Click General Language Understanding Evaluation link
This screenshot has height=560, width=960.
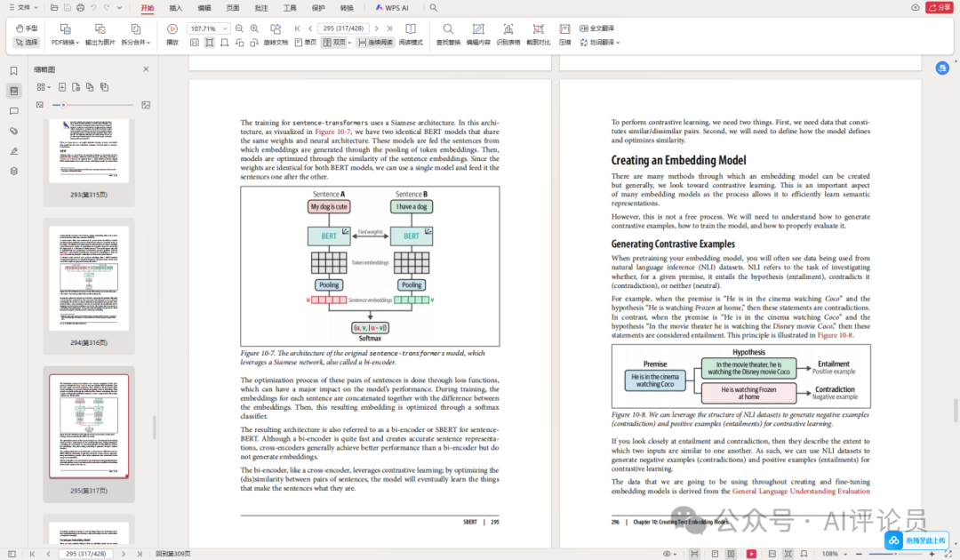[x=801, y=491]
